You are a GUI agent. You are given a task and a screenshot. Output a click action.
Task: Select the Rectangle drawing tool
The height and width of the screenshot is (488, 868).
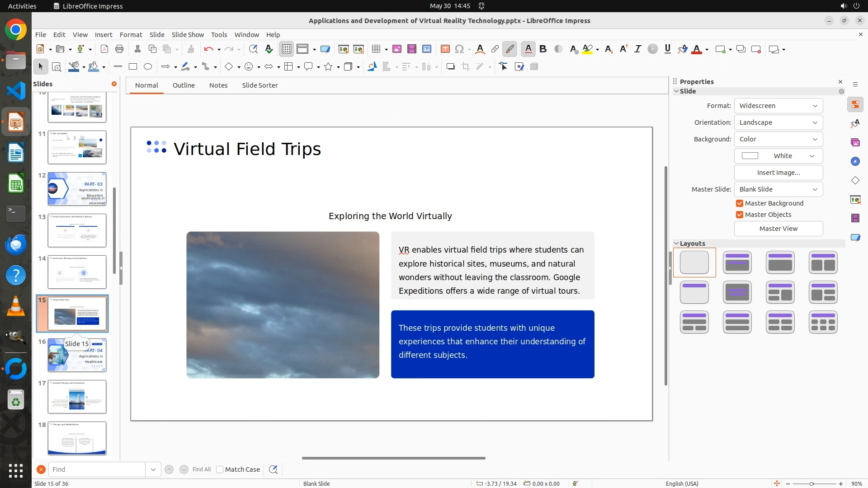point(133,67)
